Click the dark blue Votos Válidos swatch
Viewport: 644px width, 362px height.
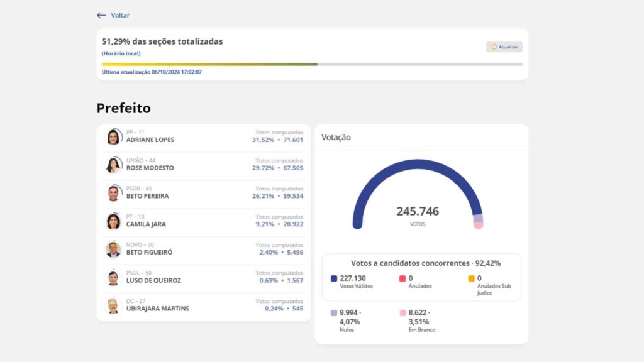pyautogui.click(x=334, y=278)
